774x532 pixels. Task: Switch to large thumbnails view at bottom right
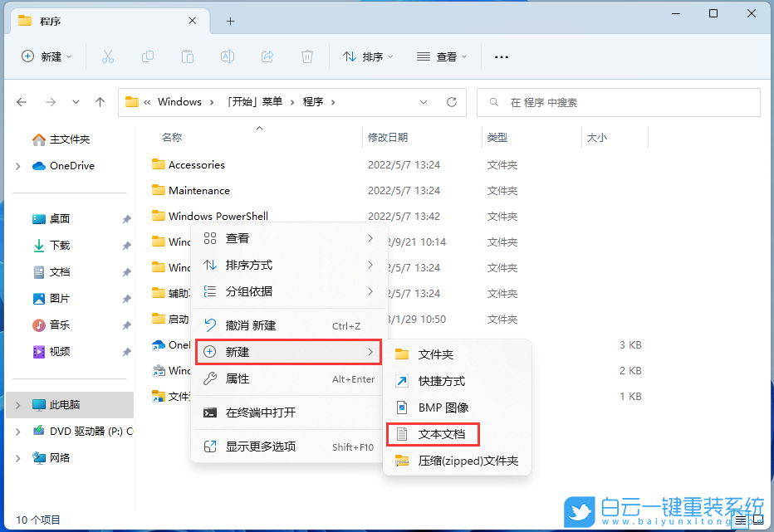[759, 520]
